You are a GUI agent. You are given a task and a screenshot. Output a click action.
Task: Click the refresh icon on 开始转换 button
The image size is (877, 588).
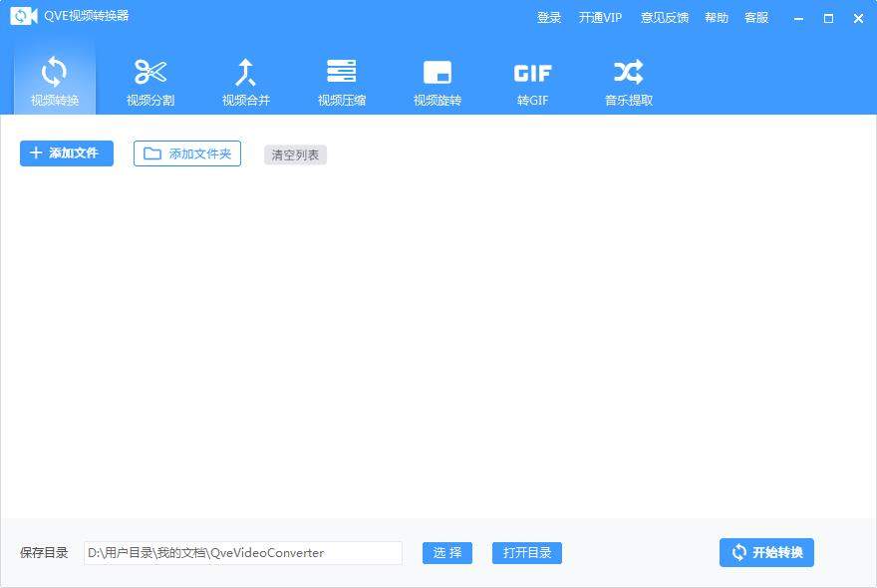coord(739,552)
